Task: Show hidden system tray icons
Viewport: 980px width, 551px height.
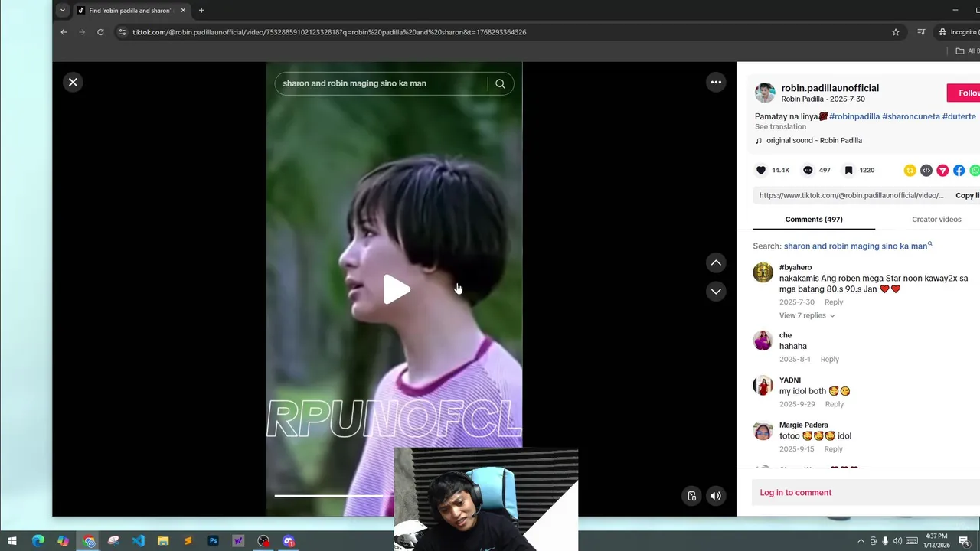Action: (x=861, y=541)
